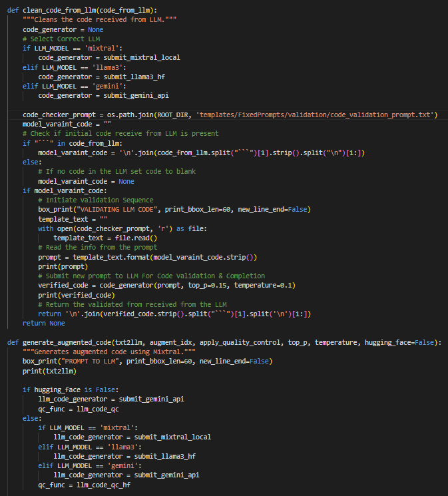Click the line qc_func = llm_code_qc_hf
Image resolution: width=448 pixels, height=496 pixels.
click(x=84, y=485)
